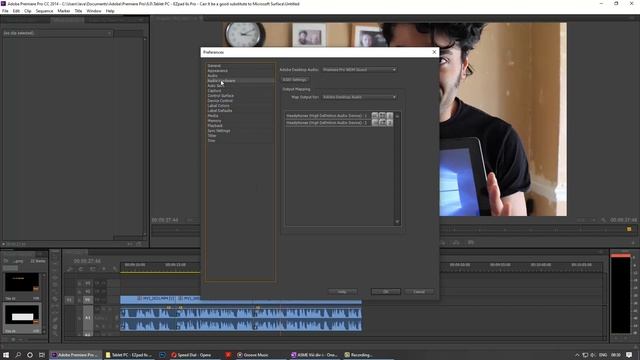Toggle nest sequences icon in timeline header
The image size is (640, 360).
tap(70, 269)
